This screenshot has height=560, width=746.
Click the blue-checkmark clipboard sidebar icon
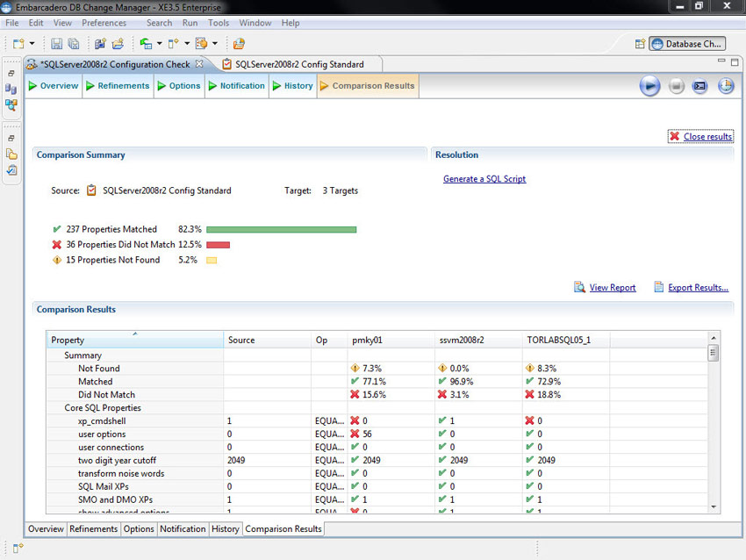point(11,170)
